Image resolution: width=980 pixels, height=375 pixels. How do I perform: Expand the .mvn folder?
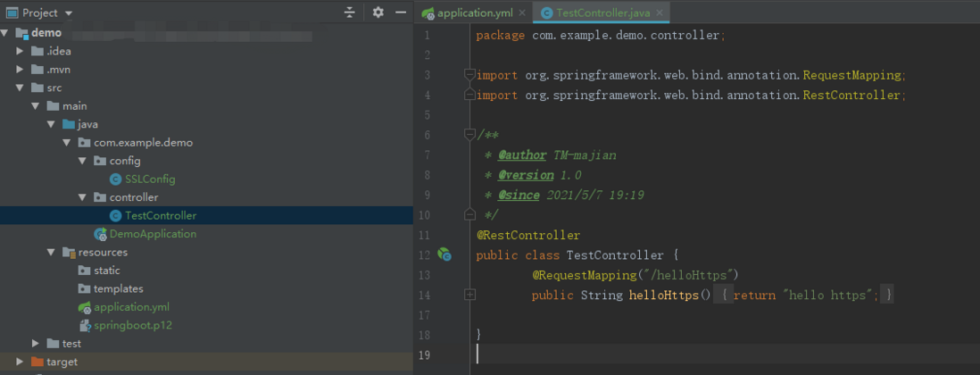(21, 70)
